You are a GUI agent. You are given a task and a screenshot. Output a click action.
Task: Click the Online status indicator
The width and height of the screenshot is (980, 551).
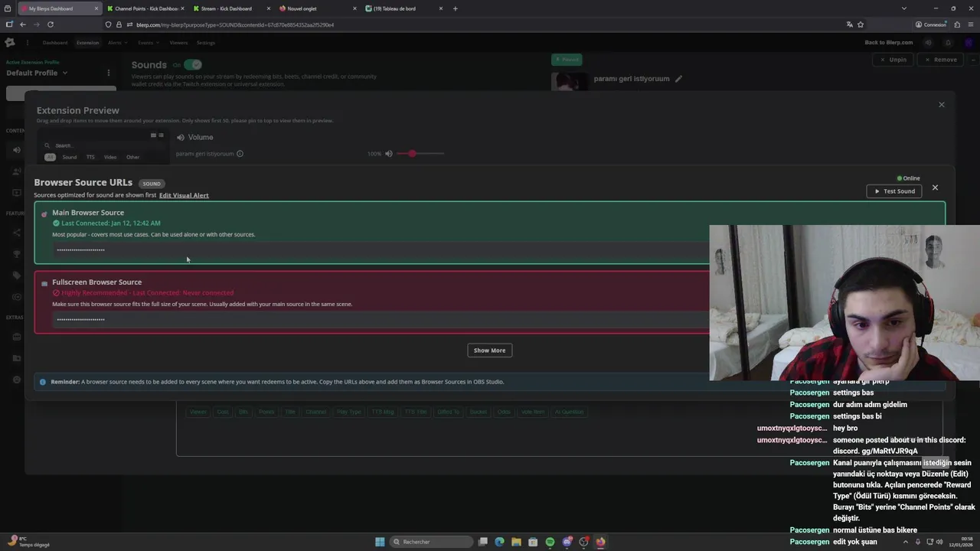(909, 178)
